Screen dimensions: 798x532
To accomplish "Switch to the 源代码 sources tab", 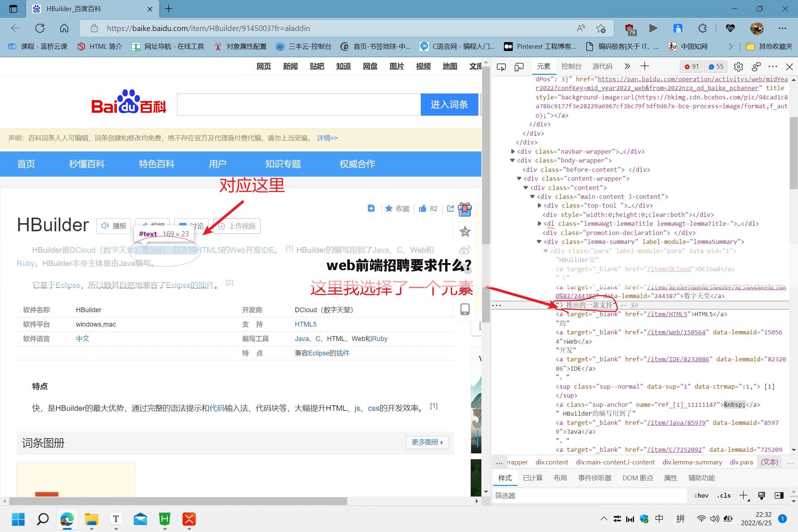I will pos(602,66).
